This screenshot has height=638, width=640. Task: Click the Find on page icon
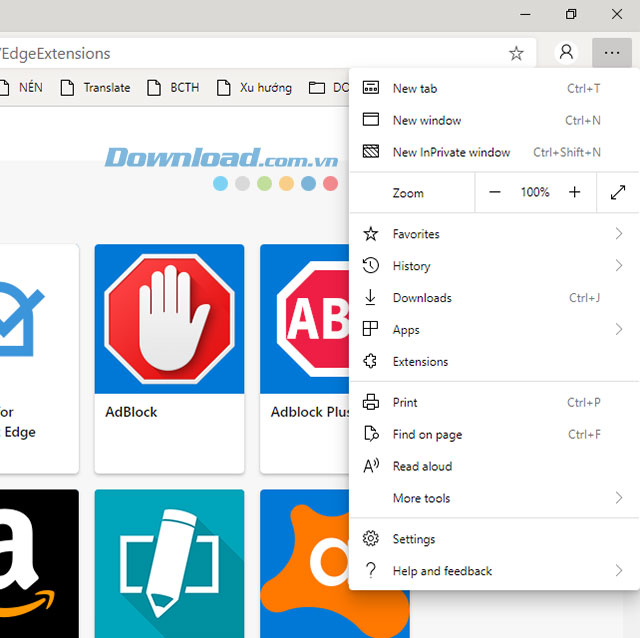coord(371,434)
